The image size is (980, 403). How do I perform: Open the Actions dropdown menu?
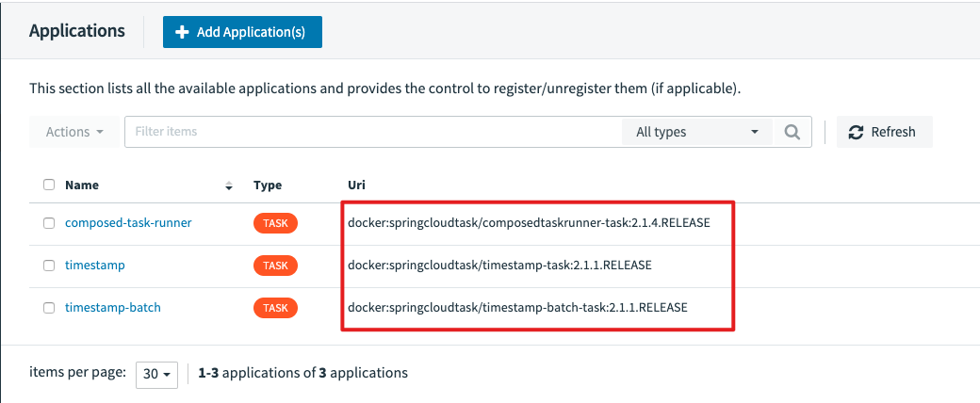tap(74, 132)
